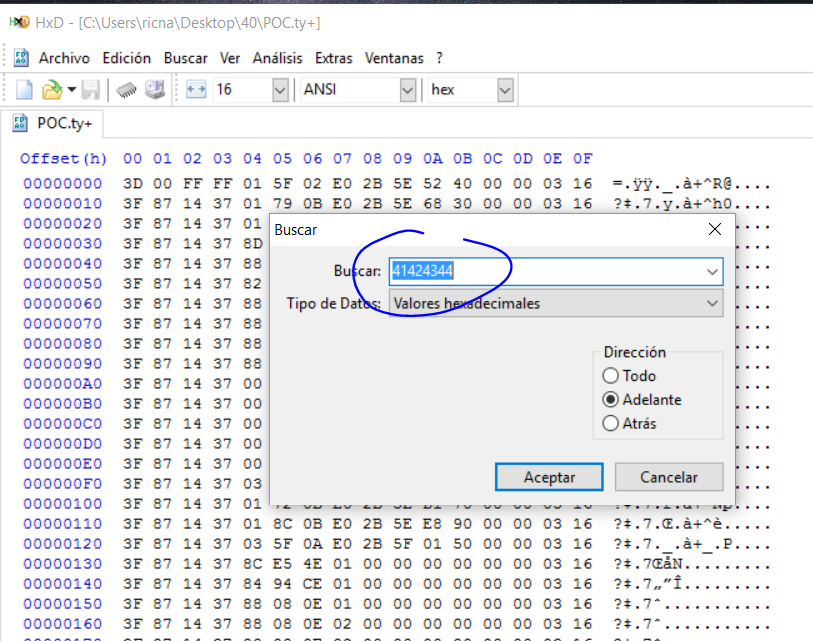Expand the hex offset base dropdown
The width and height of the screenshot is (813, 641).
coord(504,90)
